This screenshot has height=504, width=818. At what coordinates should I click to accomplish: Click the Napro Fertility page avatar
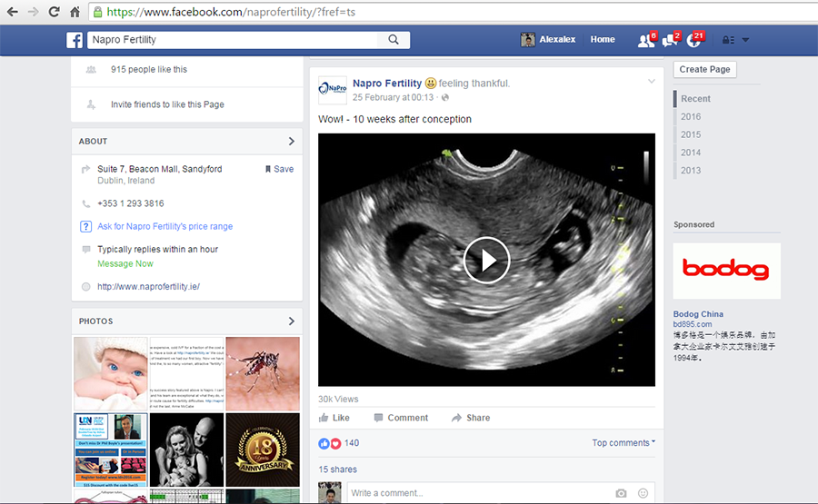click(333, 90)
